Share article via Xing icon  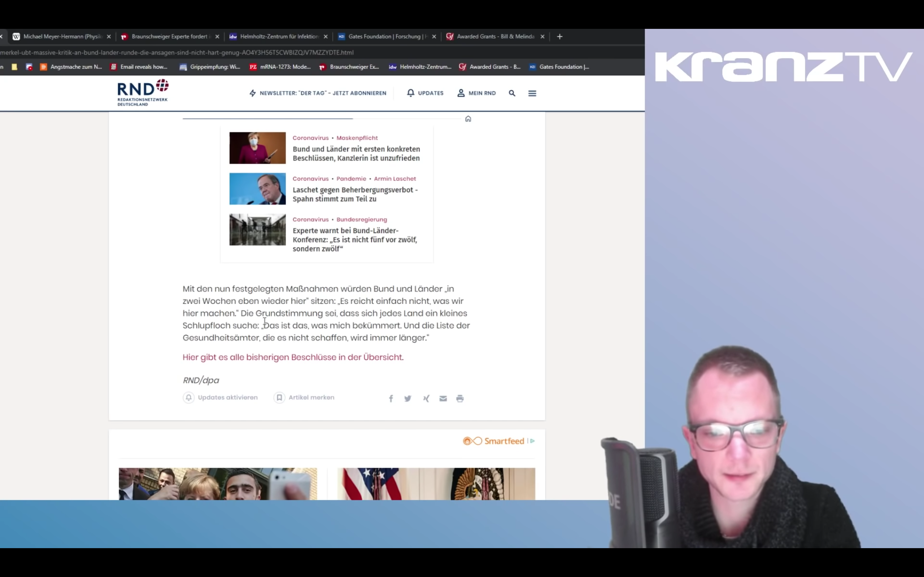pos(426,398)
